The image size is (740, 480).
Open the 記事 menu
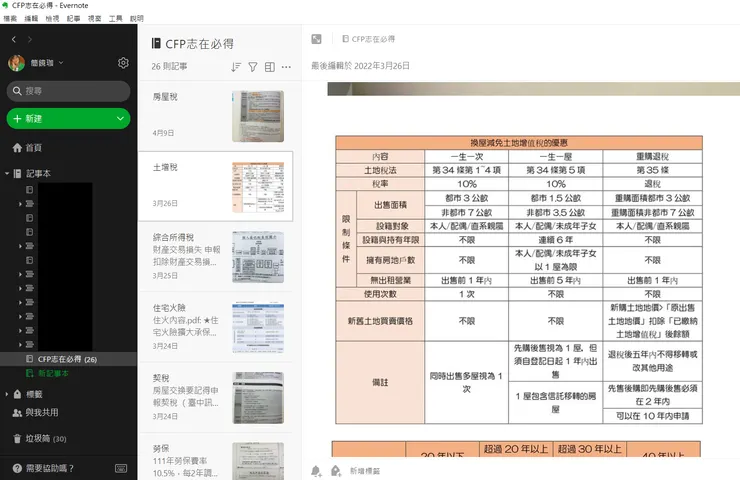point(74,18)
